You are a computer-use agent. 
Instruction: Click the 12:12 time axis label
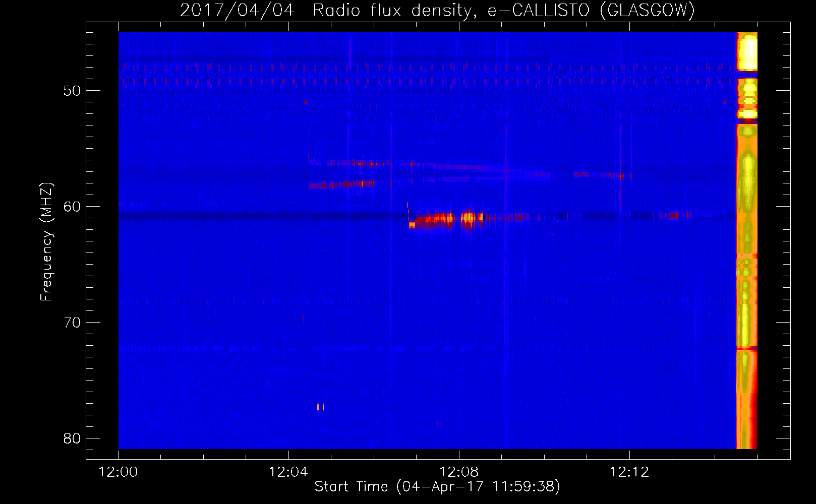pos(629,472)
